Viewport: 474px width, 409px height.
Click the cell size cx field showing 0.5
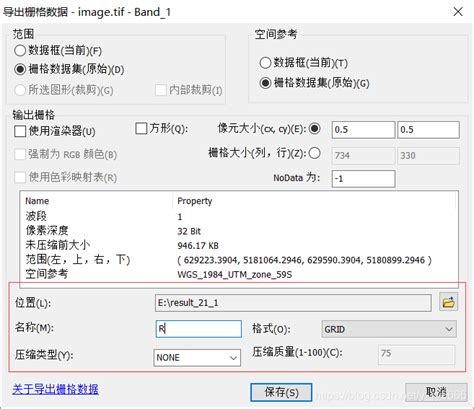pyautogui.click(x=363, y=130)
